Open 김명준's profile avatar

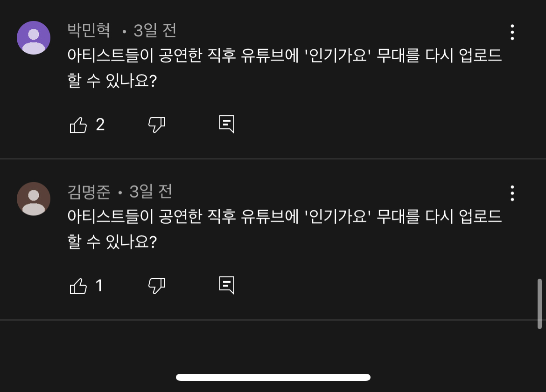coord(33,198)
